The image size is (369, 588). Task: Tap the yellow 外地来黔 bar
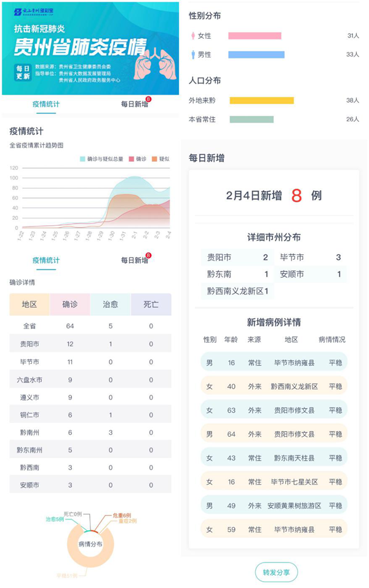click(x=261, y=100)
